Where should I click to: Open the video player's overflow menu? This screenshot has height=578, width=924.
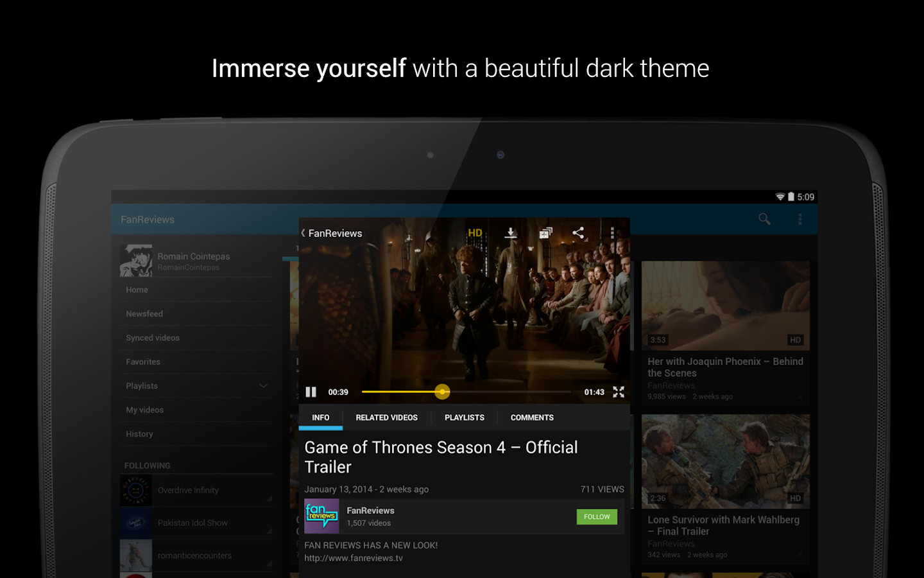click(x=612, y=232)
